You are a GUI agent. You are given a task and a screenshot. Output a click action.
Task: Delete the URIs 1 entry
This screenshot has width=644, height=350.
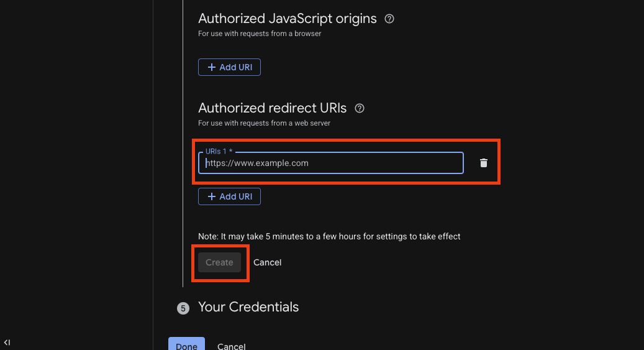484,163
